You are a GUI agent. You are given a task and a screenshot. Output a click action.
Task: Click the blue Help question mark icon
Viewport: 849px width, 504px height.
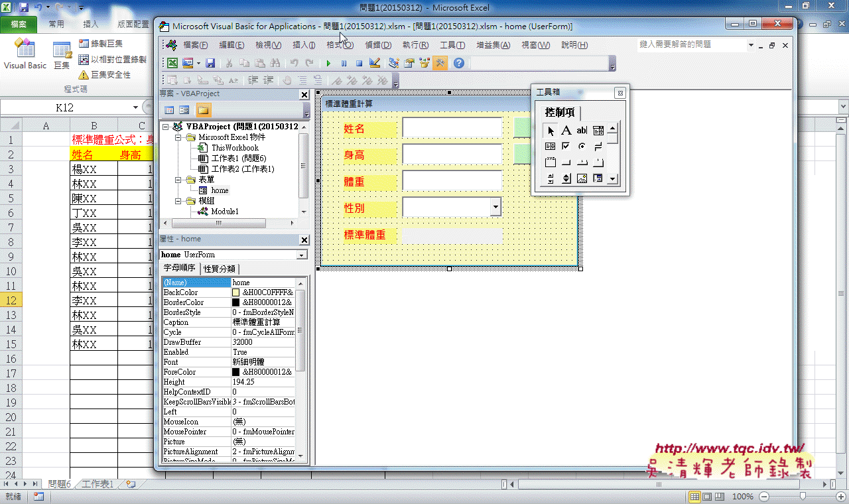coord(458,63)
